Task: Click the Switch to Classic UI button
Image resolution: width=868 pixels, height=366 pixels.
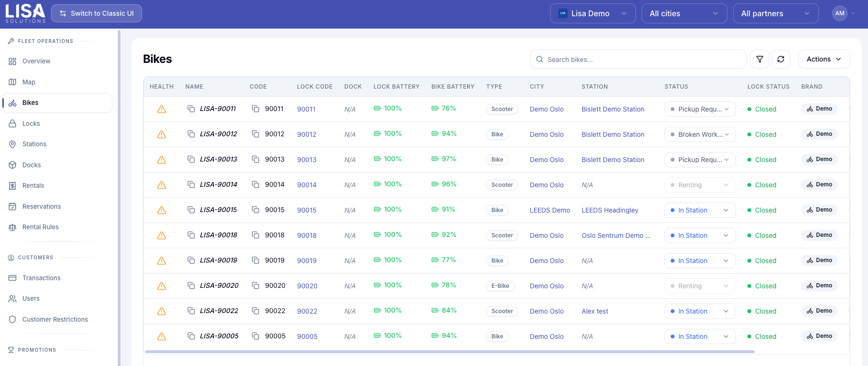Action: coord(96,13)
